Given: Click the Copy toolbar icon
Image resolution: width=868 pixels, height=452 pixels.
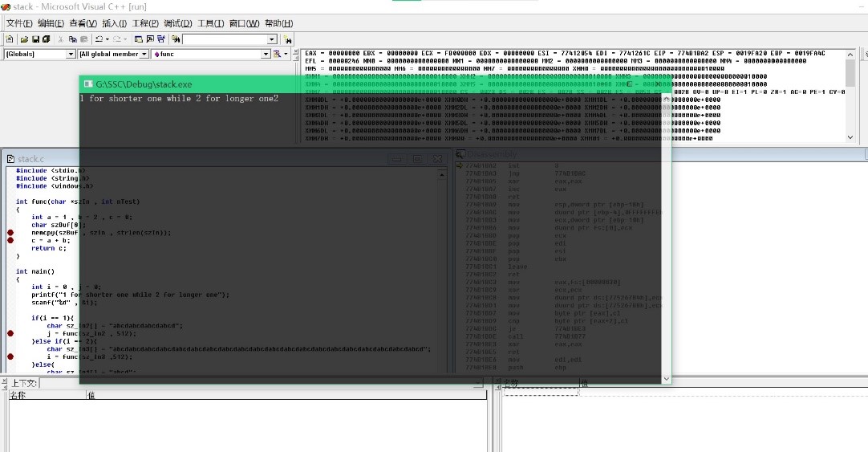Looking at the screenshot, I should click(x=72, y=39).
